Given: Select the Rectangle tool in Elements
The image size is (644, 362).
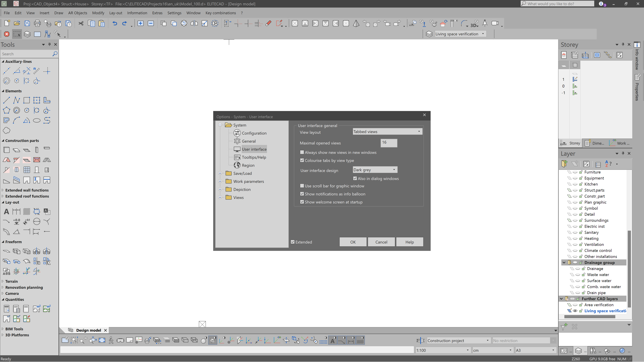Looking at the screenshot, I should [x=26, y=100].
